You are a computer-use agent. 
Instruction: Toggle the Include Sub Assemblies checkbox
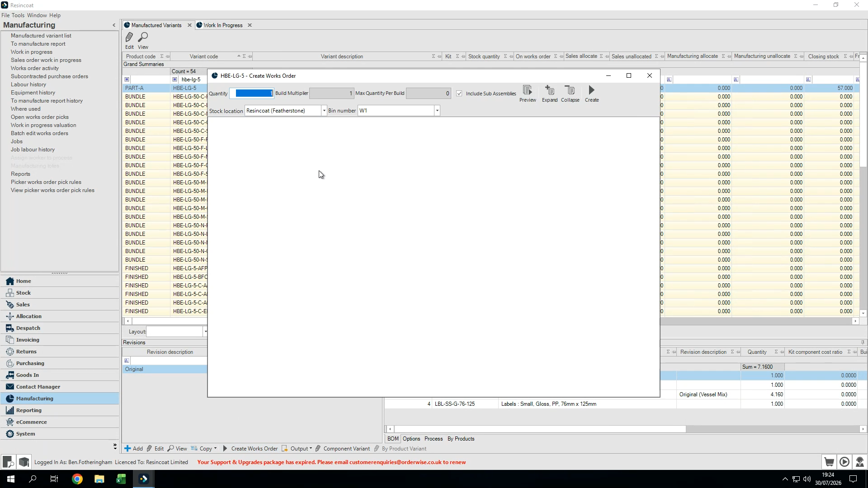click(x=459, y=94)
